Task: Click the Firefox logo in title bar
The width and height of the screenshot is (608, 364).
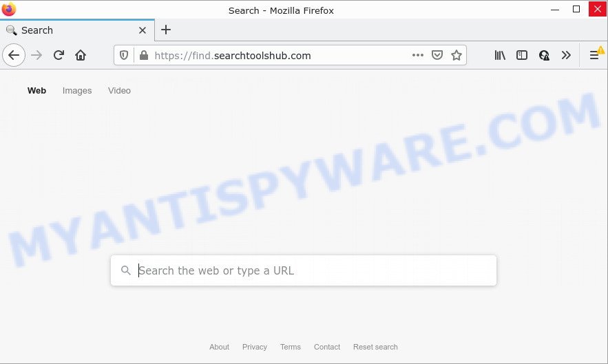Action: 8,9
